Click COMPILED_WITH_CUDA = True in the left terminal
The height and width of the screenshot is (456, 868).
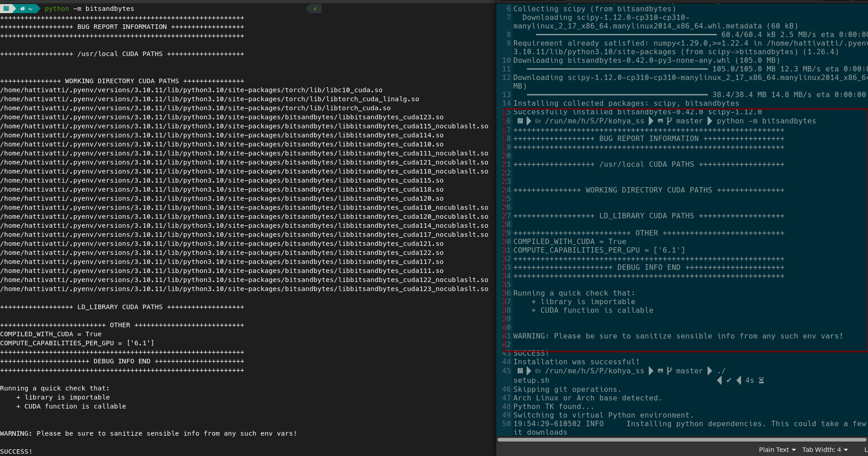51,334
